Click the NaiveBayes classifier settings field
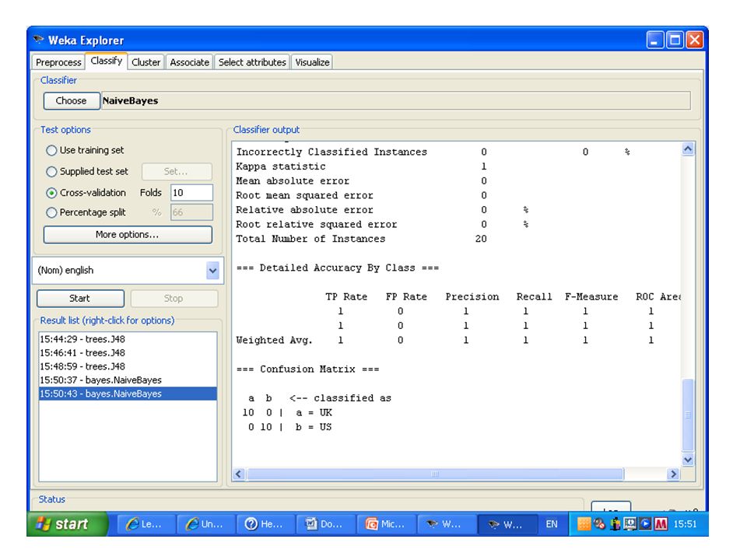The height and width of the screenshot is (560, 747). [395, 100]
